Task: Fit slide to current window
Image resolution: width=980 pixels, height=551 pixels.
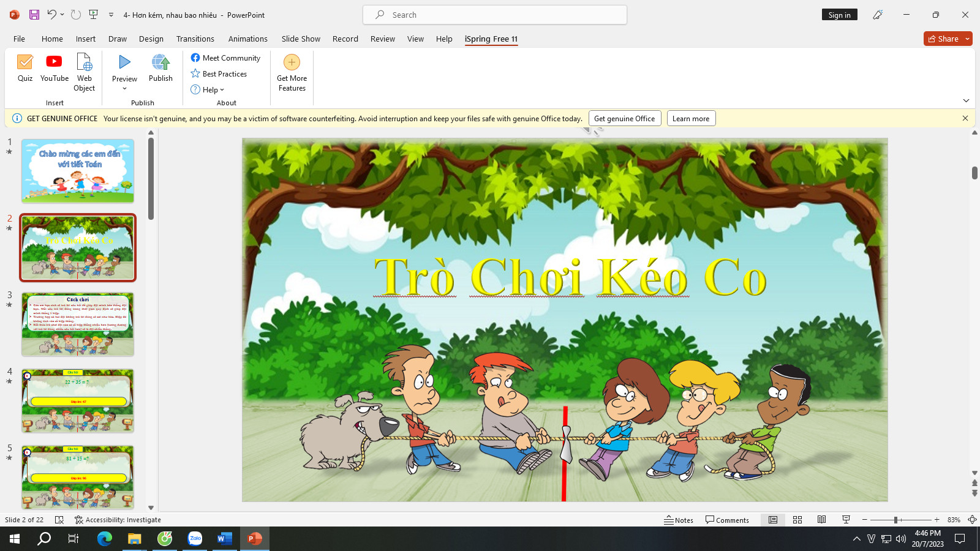Action: [972, 520]
